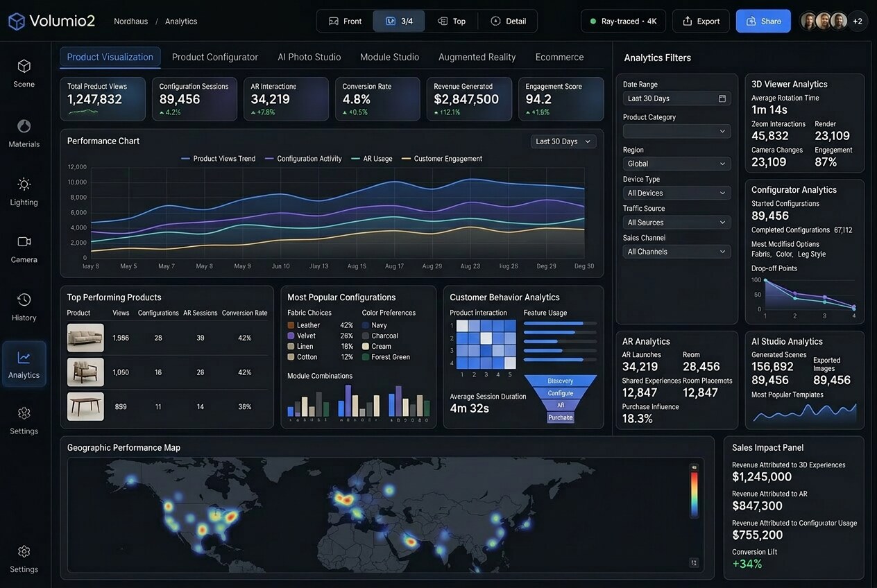Select the Analytics sidebar icon
Screen dimensions: 877x588
(x=24, y=358)
